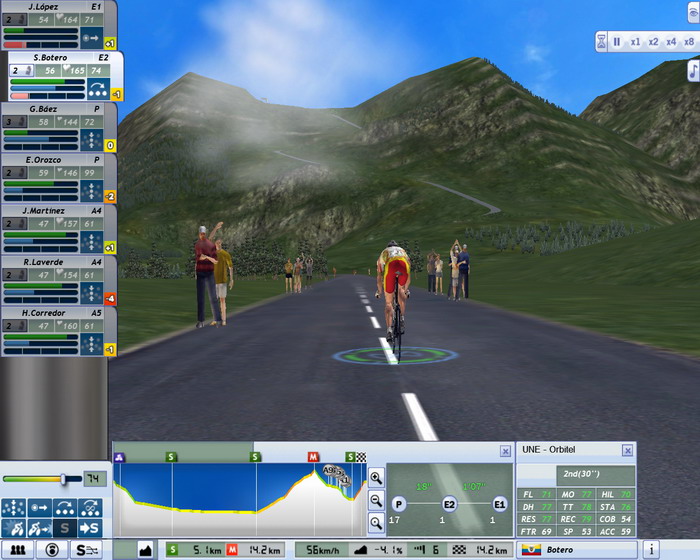Toggle the music note sound icon
700x560 pixels.
pos(693,70)
